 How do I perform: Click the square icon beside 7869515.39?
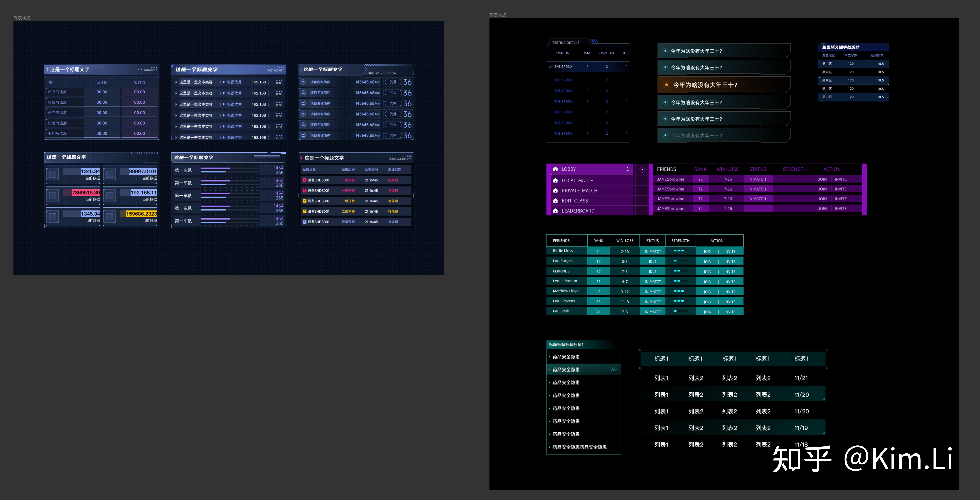[53, 195]
